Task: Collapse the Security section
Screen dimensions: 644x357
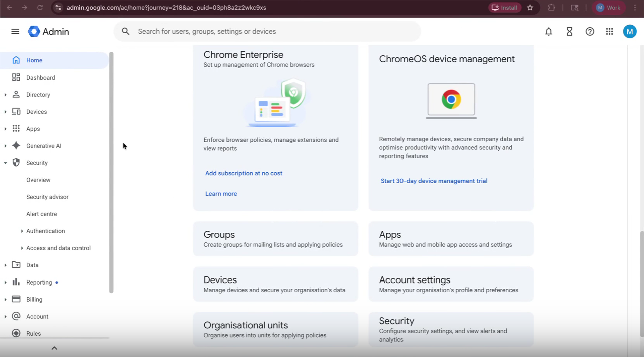Action: 5,163
